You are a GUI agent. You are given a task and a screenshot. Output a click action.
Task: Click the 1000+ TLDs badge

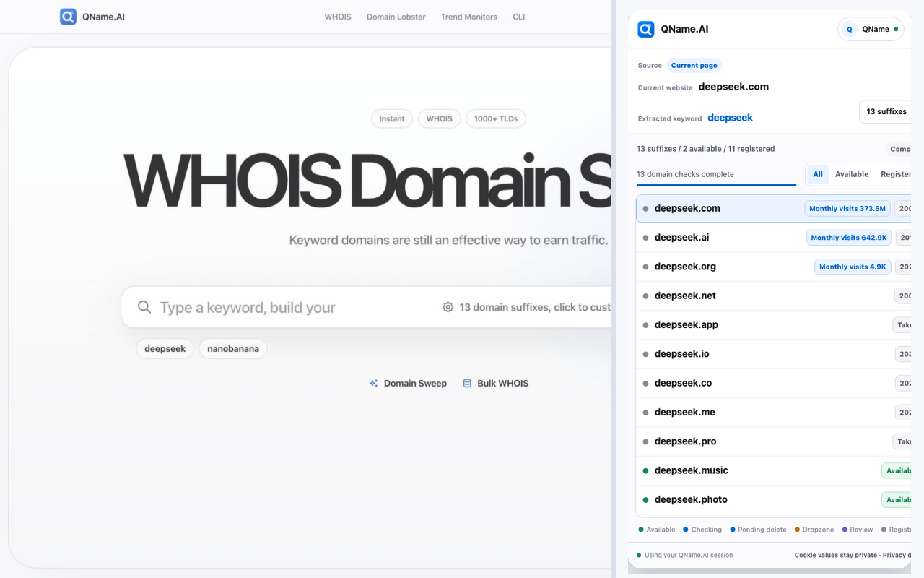click(496, 118)
